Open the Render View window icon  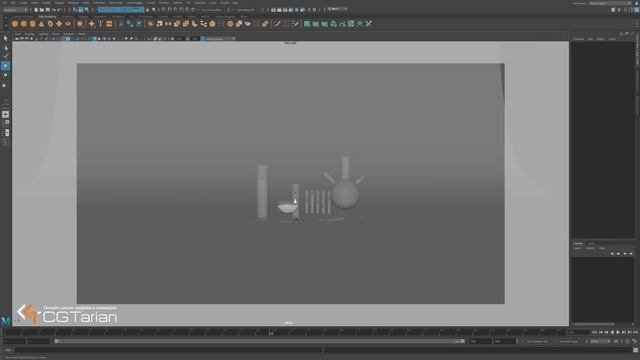click(273, 10)
